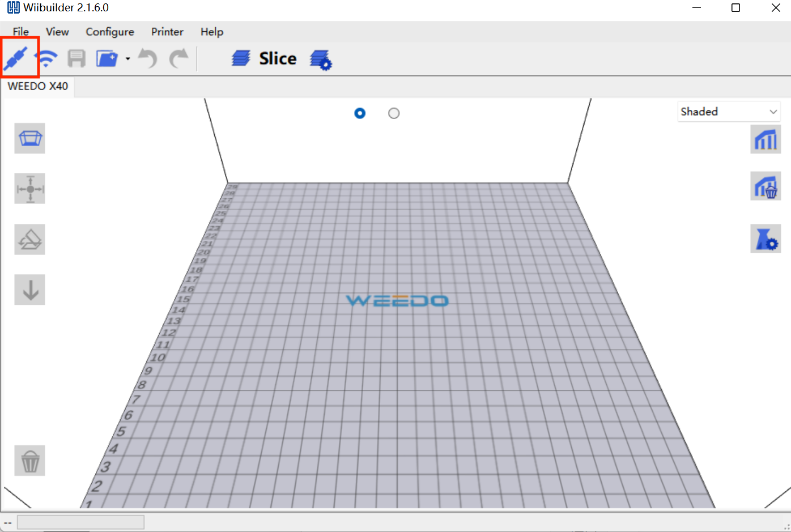Click the rotate or lay flat icon
791x532 pixels.
[30, 240]
